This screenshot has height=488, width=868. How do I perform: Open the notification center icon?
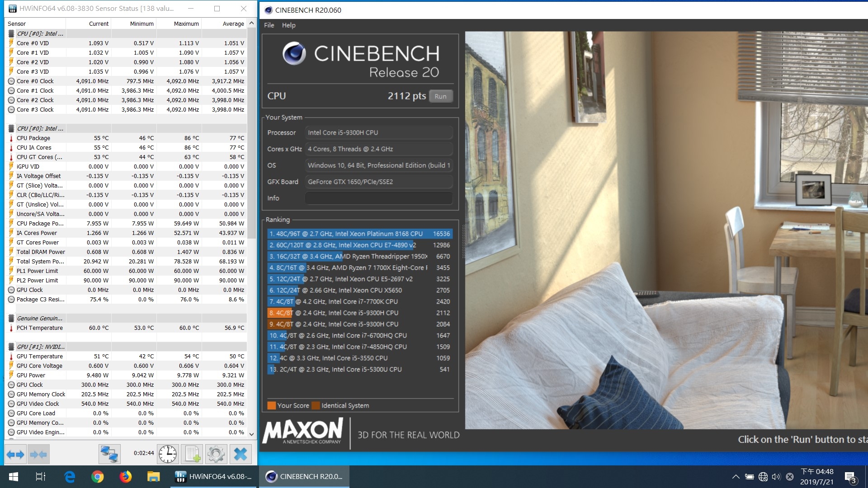coord(850,477)
